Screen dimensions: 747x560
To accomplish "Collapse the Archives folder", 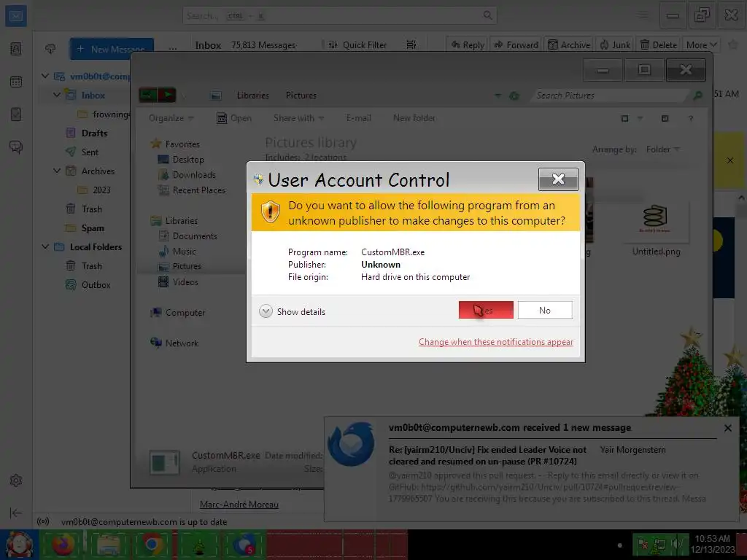I will [57, 171].
